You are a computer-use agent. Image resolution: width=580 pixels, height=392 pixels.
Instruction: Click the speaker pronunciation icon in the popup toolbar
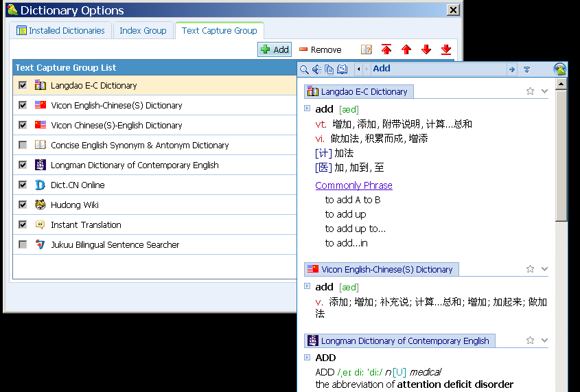point(316,69)
